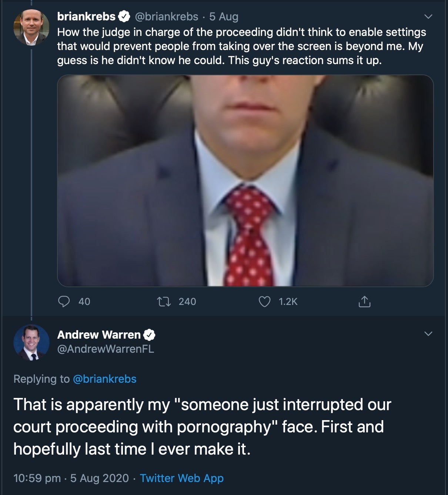
Task: Open the briankrebs display name link
Action: [x=86, y=16]
